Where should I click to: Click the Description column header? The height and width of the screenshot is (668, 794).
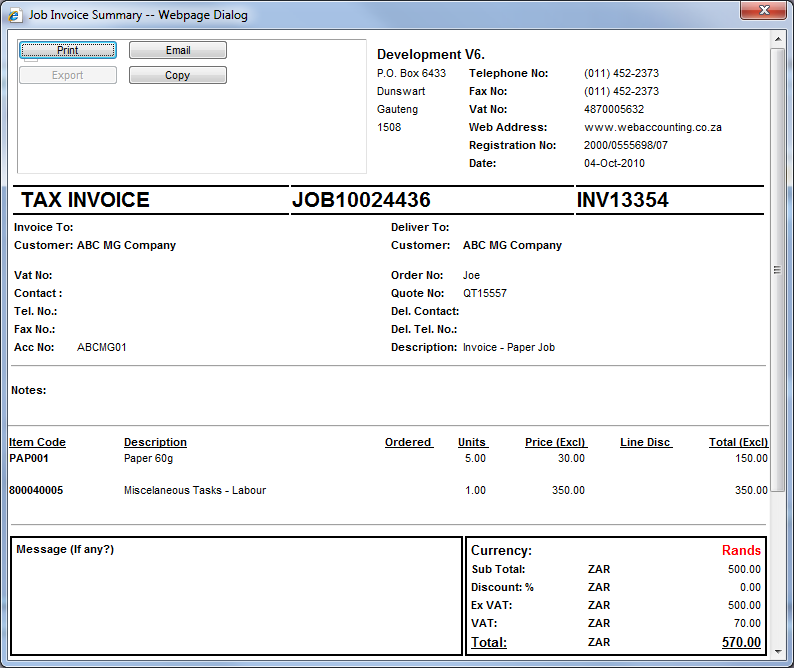(x=155, y=442)
